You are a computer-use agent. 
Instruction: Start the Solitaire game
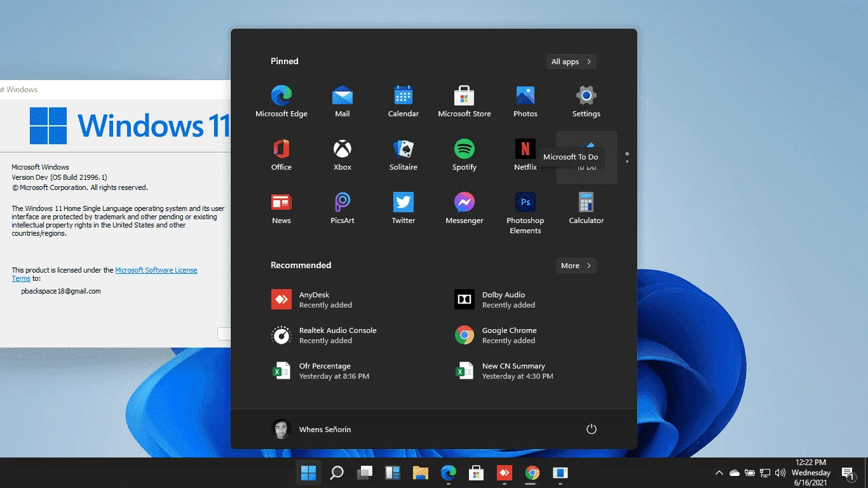click(403, 155)
